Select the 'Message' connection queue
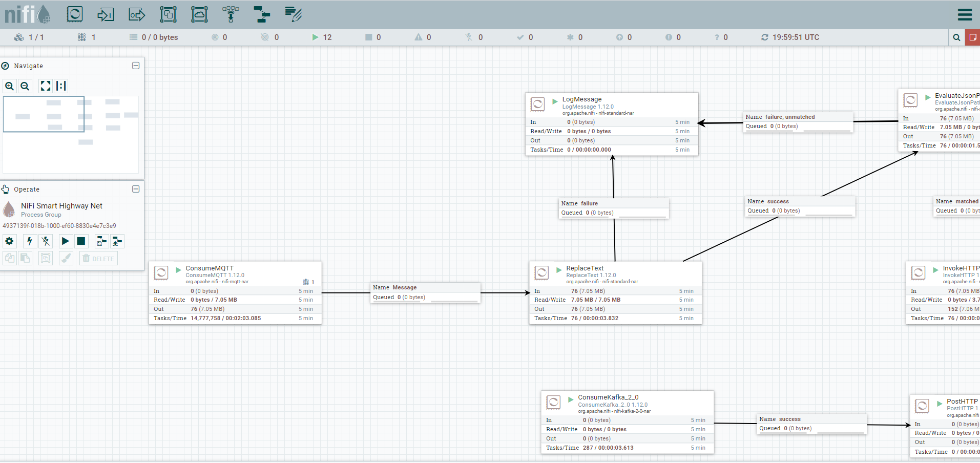Viewport: 980px width, 463px height. pos(425,292)
